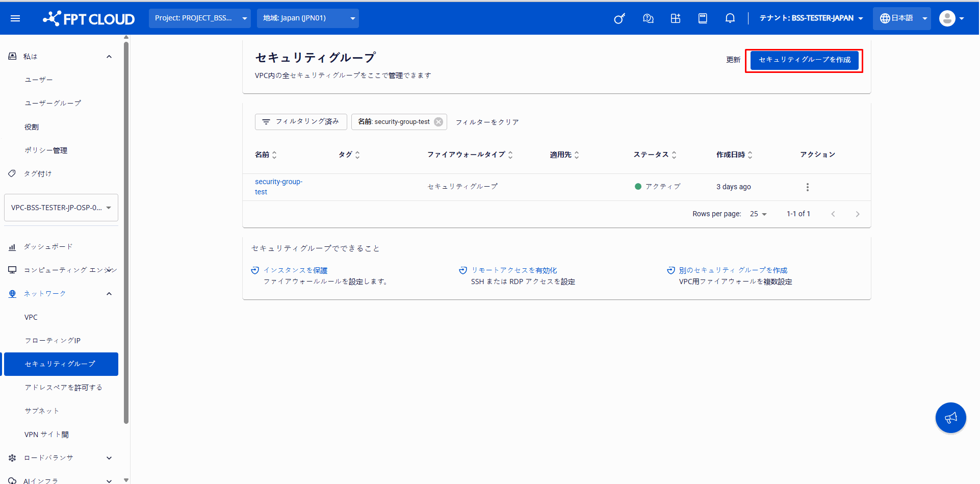Sort table by 適用先 column
Screen dimensions: 980x484
click(564, 155)
